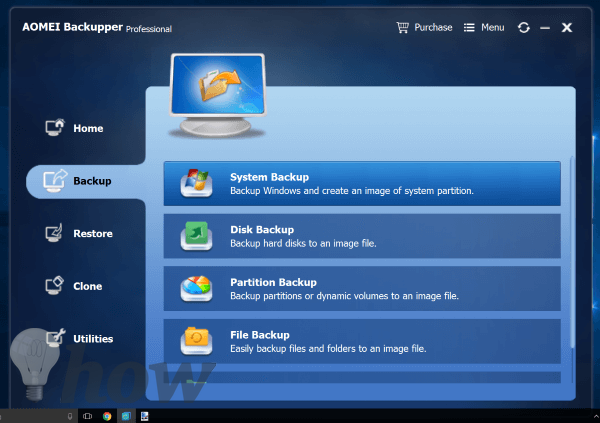This screenshot has height=423, width=600.
Task: Click the Disk Backup green icon
Action: click(197, 235)
